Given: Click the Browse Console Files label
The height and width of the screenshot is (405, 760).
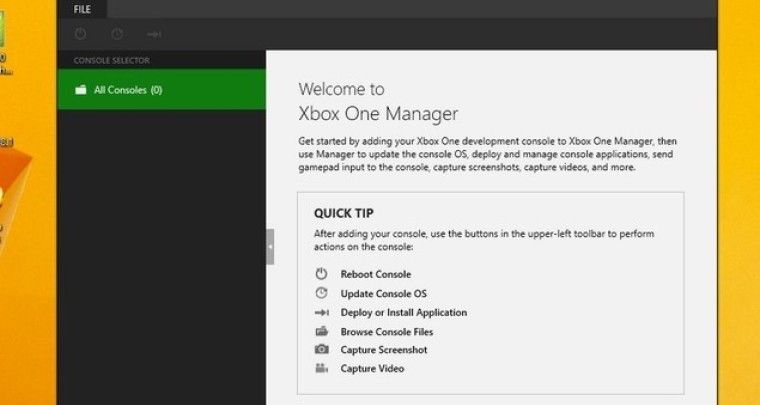Looking at the screenshot, I should click(x=386, y=331).
